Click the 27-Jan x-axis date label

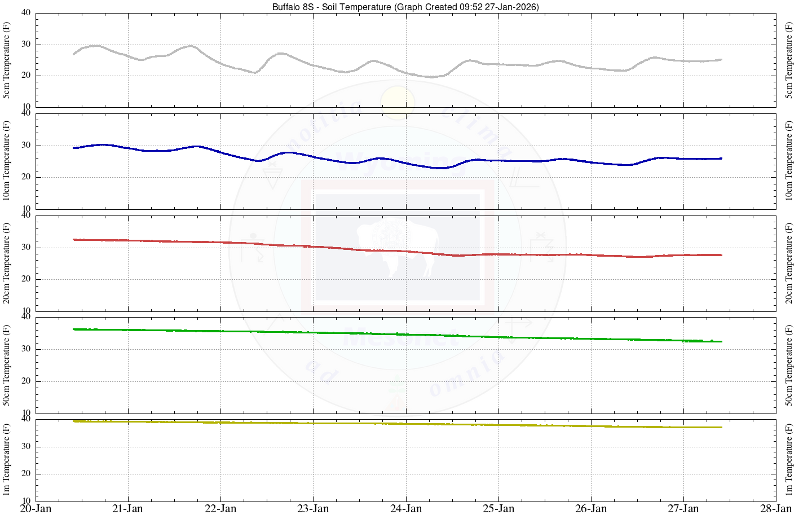coord(683,509)
